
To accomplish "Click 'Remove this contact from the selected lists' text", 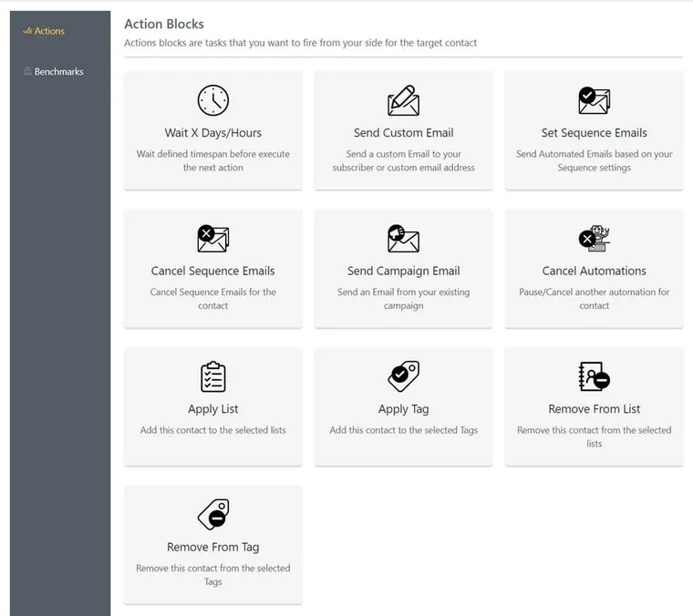I will [x=594, y=436].
